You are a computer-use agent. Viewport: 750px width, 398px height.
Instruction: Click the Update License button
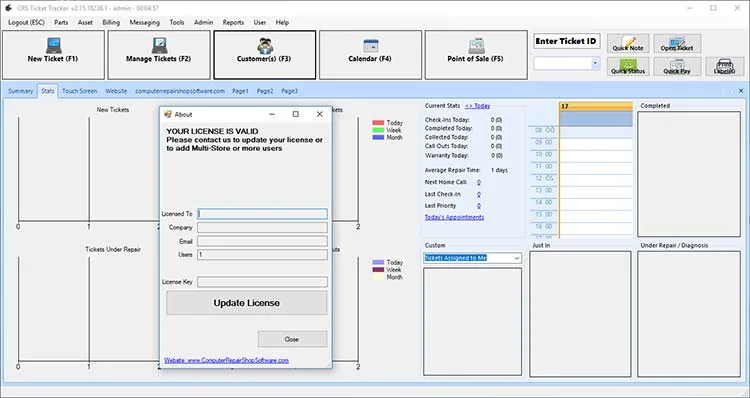click(247, 303)
